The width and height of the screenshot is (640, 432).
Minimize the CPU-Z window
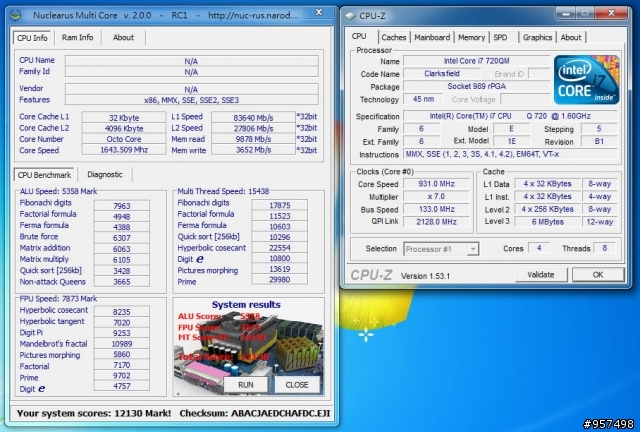[x=565, y=13]
